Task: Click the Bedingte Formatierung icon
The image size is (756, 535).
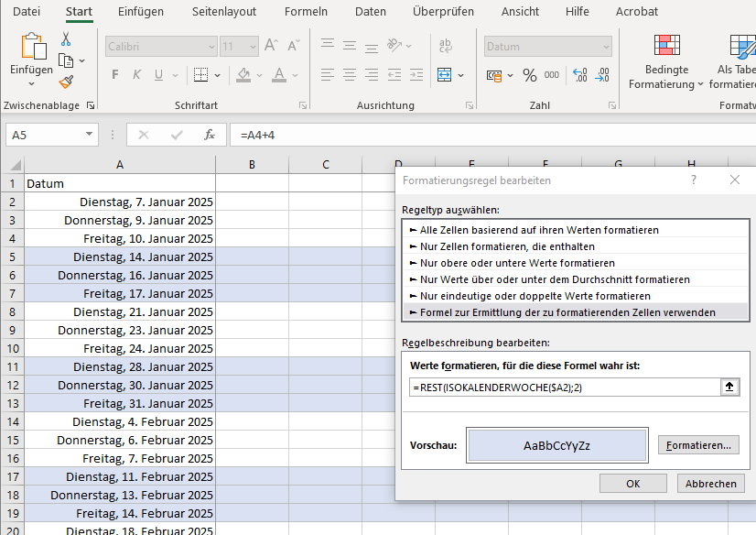Action: 667,46
